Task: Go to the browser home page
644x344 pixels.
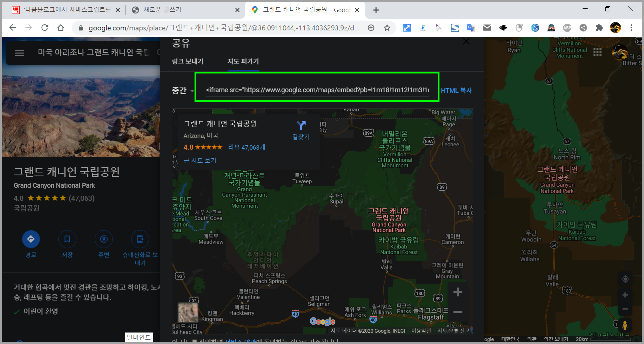Action: (61, 28)
